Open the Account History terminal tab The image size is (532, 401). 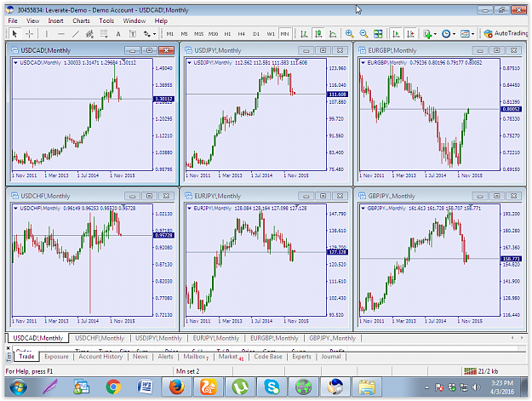coord(100,357)
